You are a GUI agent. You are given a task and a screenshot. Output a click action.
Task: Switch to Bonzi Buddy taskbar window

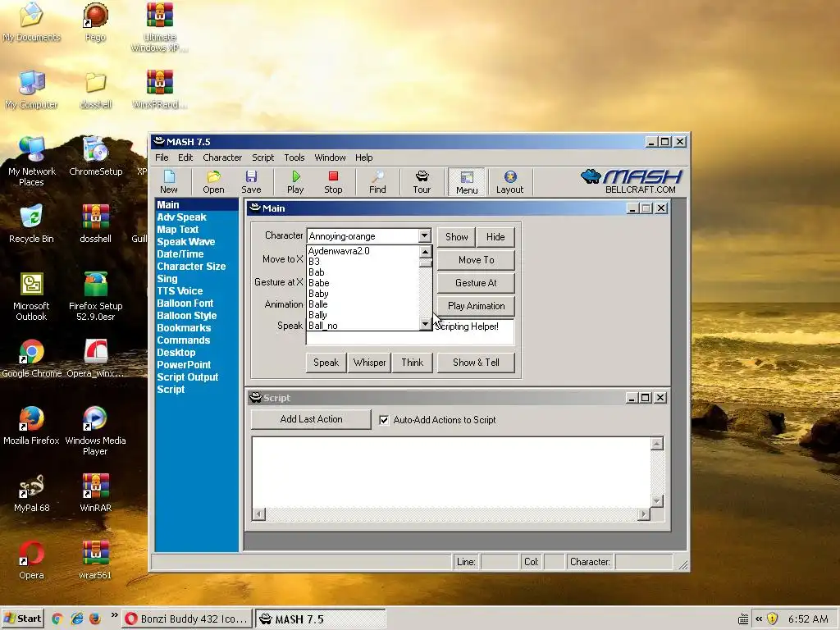pos(186,619)
